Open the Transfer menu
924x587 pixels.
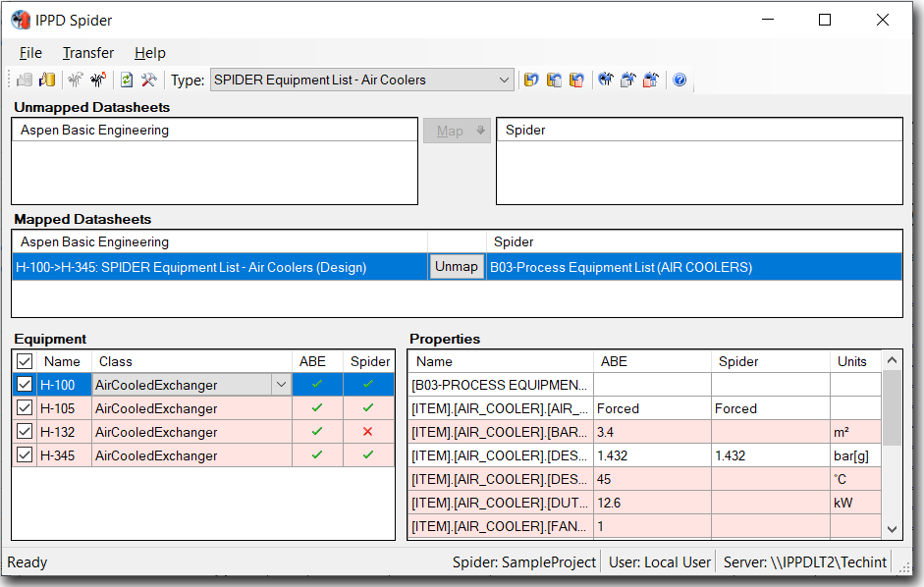(x=88, y=53)
